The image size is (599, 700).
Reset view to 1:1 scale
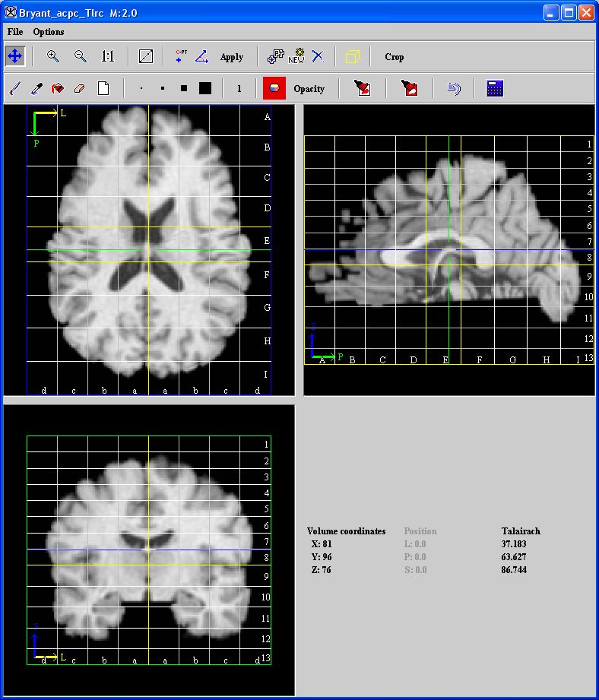click(x=108, y=56)
